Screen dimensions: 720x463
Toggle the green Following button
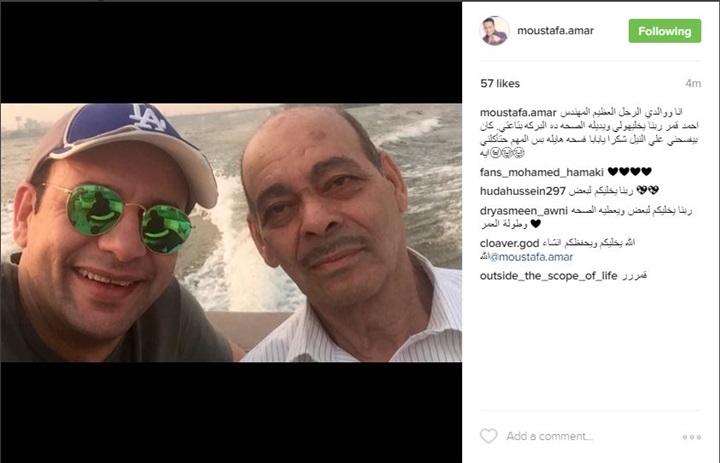(x=664, y=31)
